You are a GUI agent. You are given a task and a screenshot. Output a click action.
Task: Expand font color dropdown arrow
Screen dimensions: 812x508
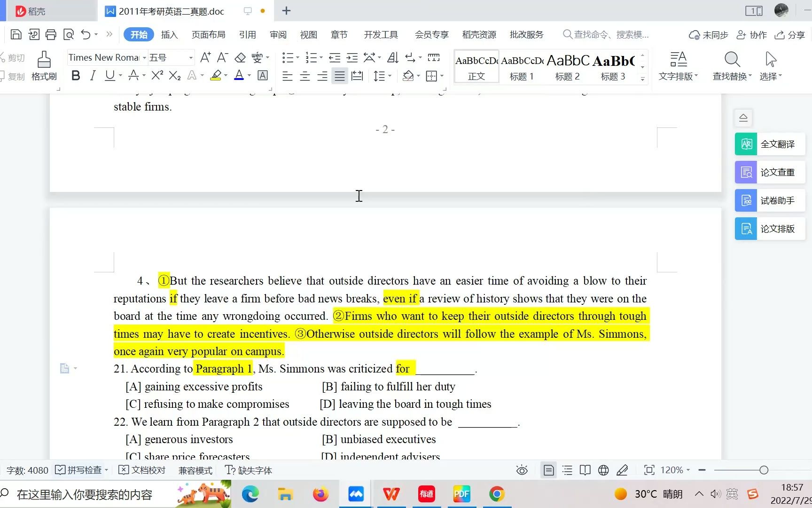[x=249, y=75]
